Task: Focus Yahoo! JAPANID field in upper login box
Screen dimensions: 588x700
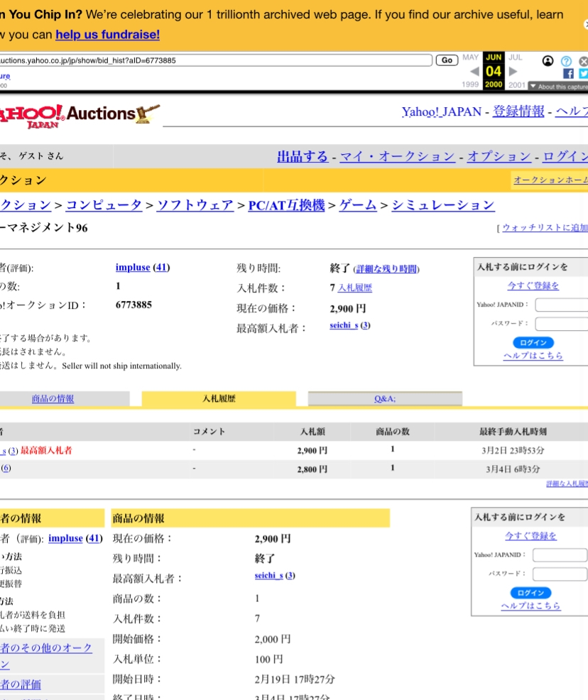Action: [x=562, y=305]
